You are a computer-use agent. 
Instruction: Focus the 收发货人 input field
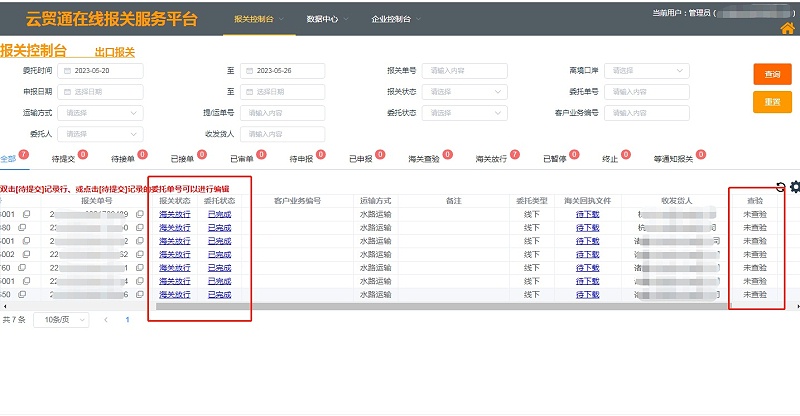(282, 134)
